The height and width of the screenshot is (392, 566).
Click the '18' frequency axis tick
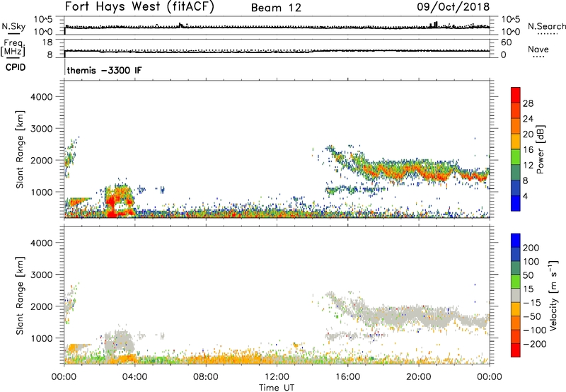tap(47, 42)
